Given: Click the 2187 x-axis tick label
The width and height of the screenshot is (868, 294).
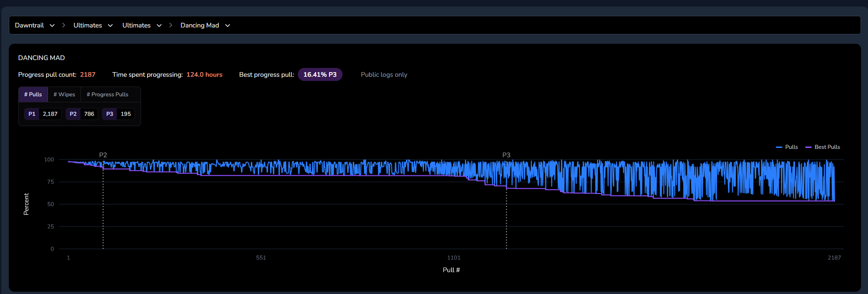Looking at the screenshot, I should coord(834,258).
